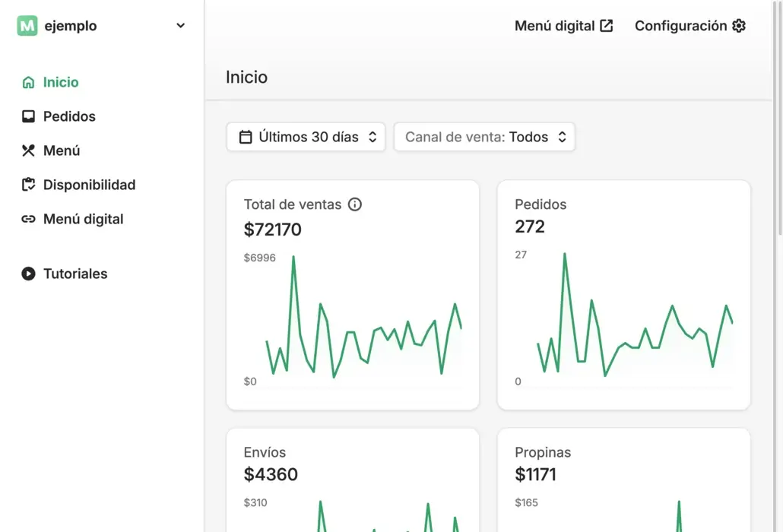This screenshot has width=783, height=532.
Task: Click the green M logo icon
Action: pos(27,26)
